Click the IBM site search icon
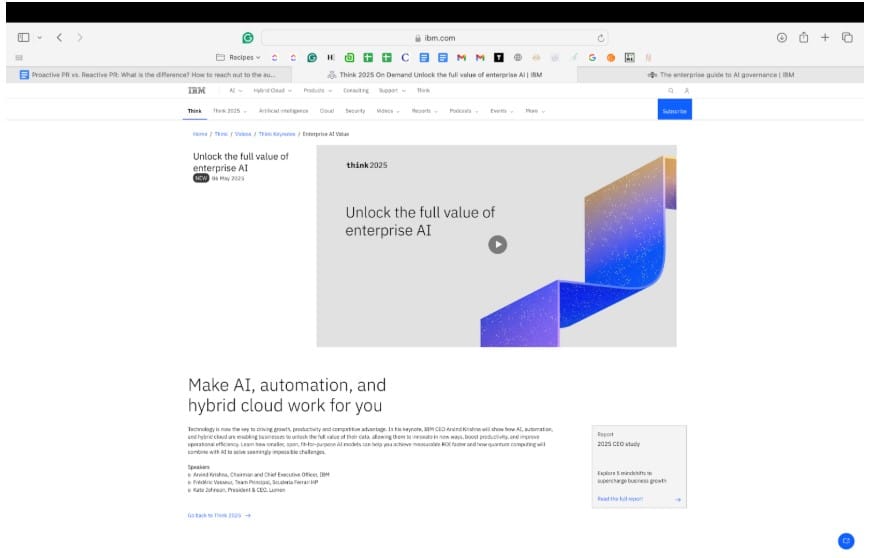This screenshot has width=877, height=558. [671, 90]
